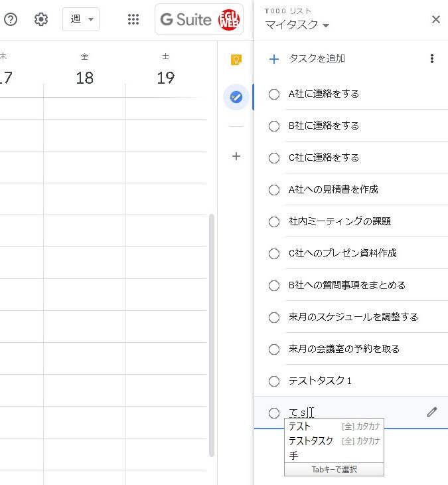Click the plus icon to get add-ons
448x485 pixels.
click(236, 157)
